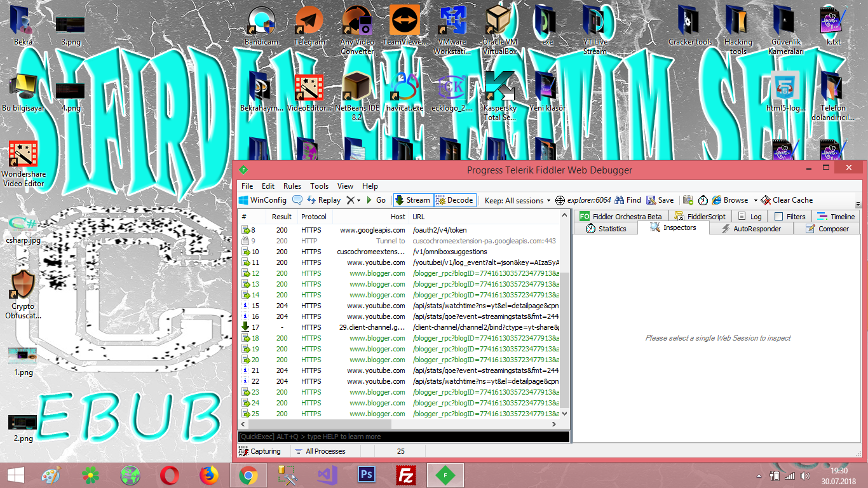Click Browse Internet Explorer button
Viewport: 868px width, 488px height.
click(x=730, y=200)
